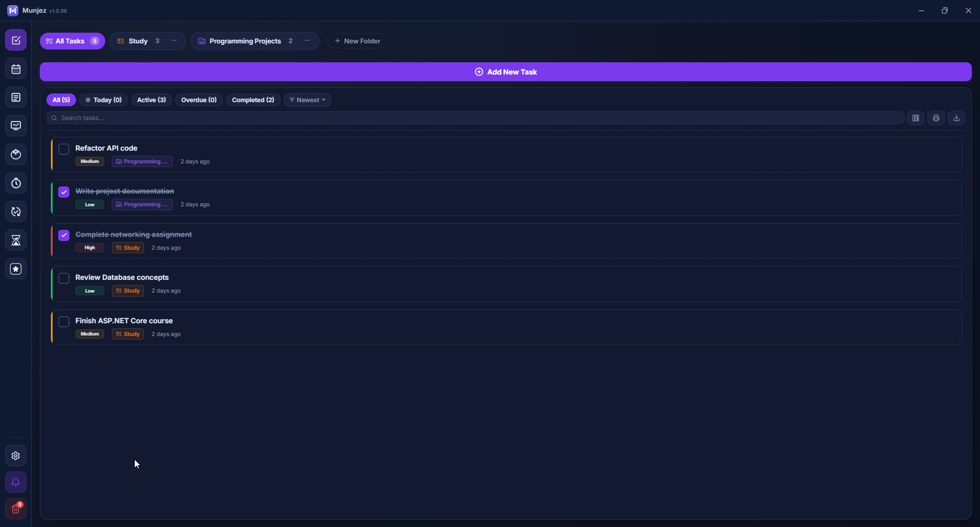
Task: Select the All Tasks folder tab
Action: pos(72,41)
